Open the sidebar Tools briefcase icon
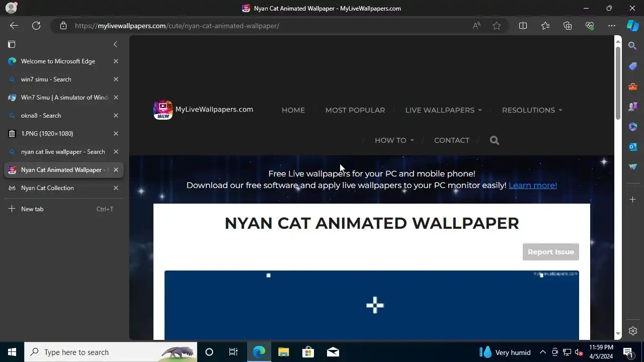Viewport: 644px width, 362px height. (x=633, y=86)
